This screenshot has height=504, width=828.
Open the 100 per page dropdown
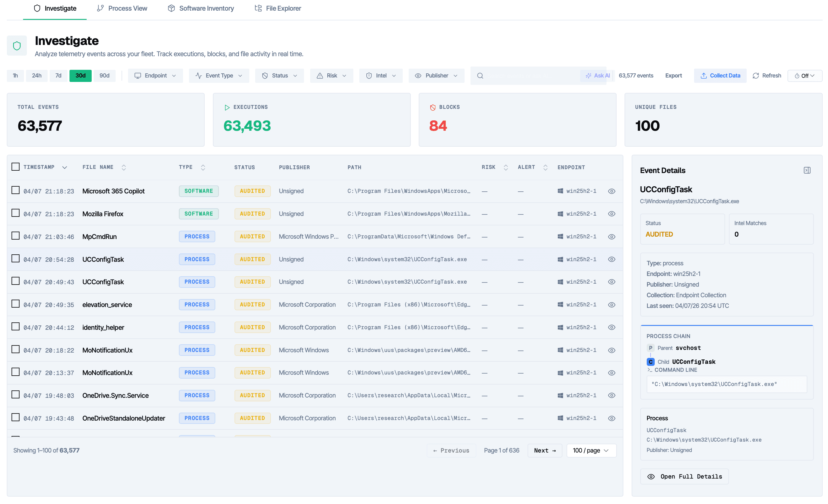coord(591,450)
